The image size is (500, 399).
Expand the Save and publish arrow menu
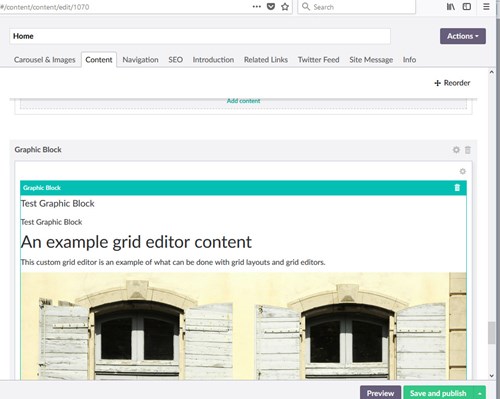coord(480,393)
